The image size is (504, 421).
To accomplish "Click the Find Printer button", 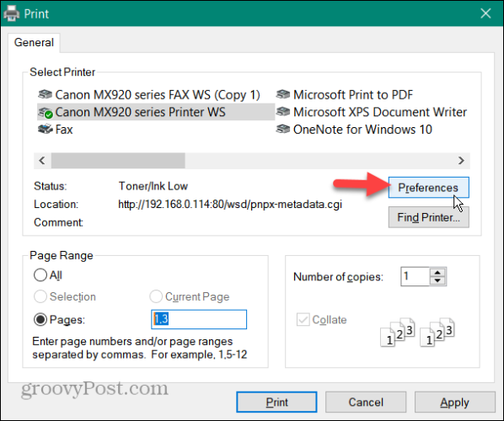I will click(x=428, y=217).
